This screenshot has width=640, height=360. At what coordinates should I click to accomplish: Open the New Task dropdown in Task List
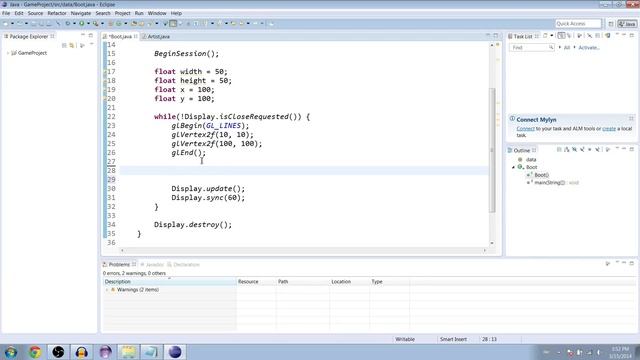[552, 36]
